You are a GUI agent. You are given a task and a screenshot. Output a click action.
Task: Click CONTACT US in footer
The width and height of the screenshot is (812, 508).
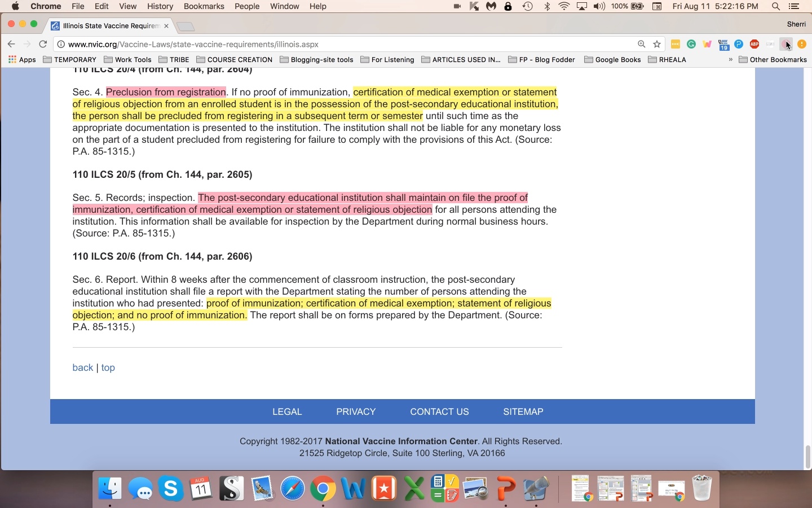pyautogui.click(x=439, y=411)
